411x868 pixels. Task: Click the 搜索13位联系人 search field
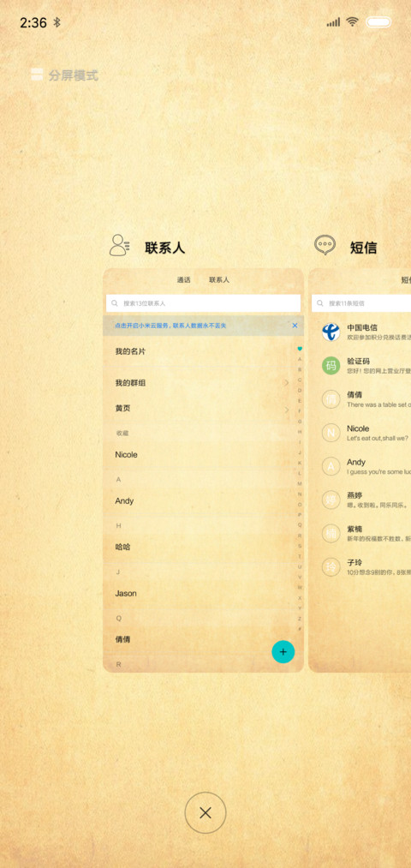coord(203,303)
